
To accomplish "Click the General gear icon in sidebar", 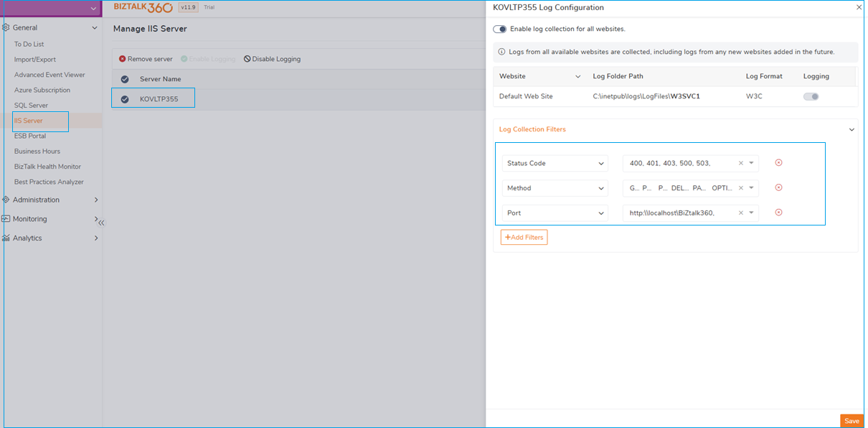I will pos(6,28).
